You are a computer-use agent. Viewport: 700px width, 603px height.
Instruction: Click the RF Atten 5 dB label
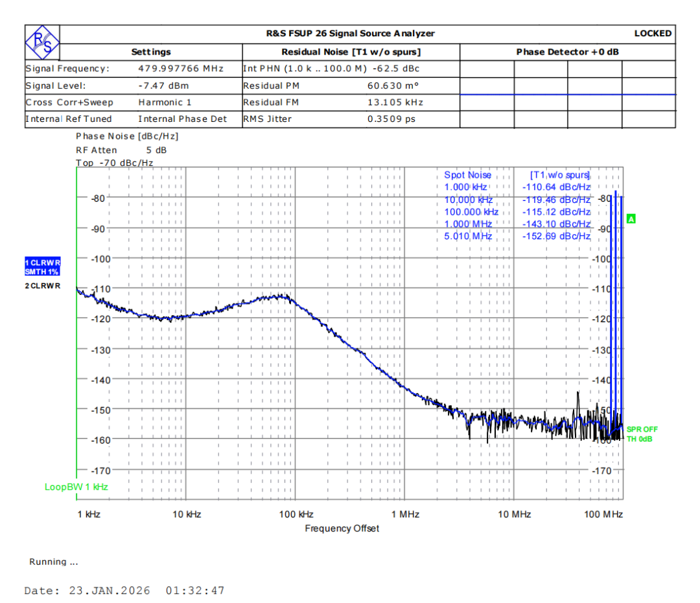tap(121, 150)
